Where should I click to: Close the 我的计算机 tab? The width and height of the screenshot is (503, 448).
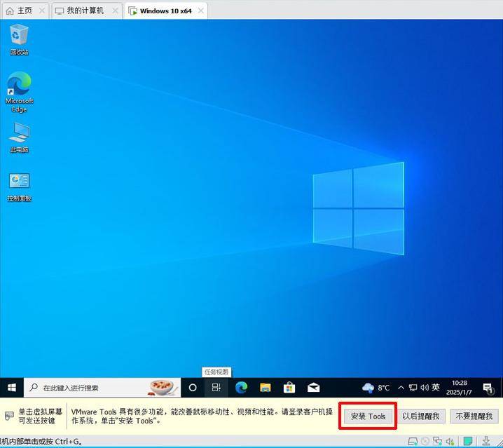click(x=115, y=11)
